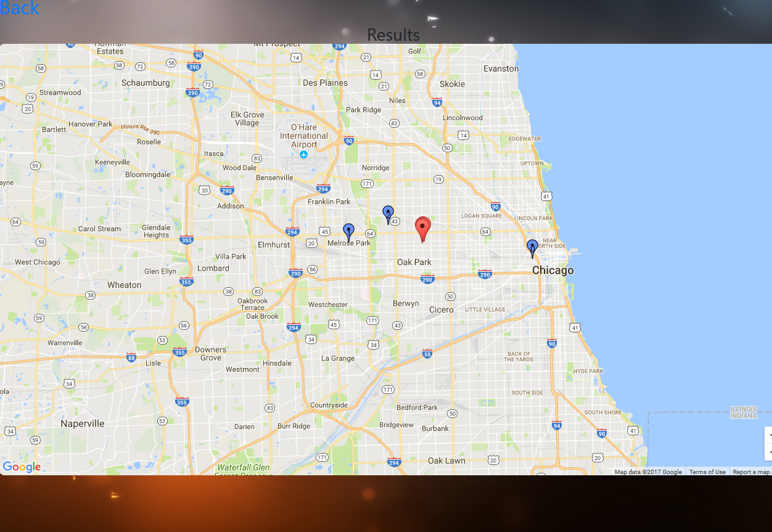
Task: Click the Naperville label
Action: click(83, 424)
